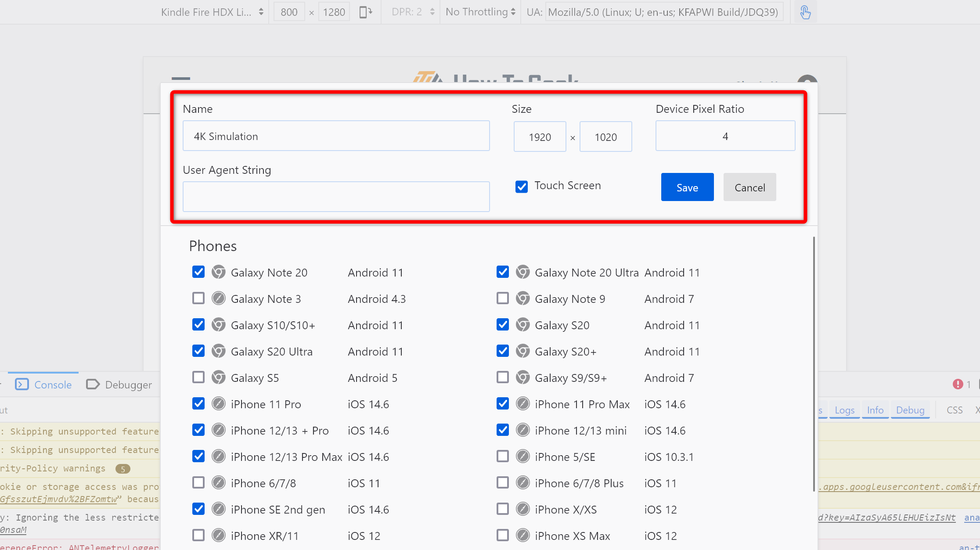Cancel the custom device form

tap(749, 187)
